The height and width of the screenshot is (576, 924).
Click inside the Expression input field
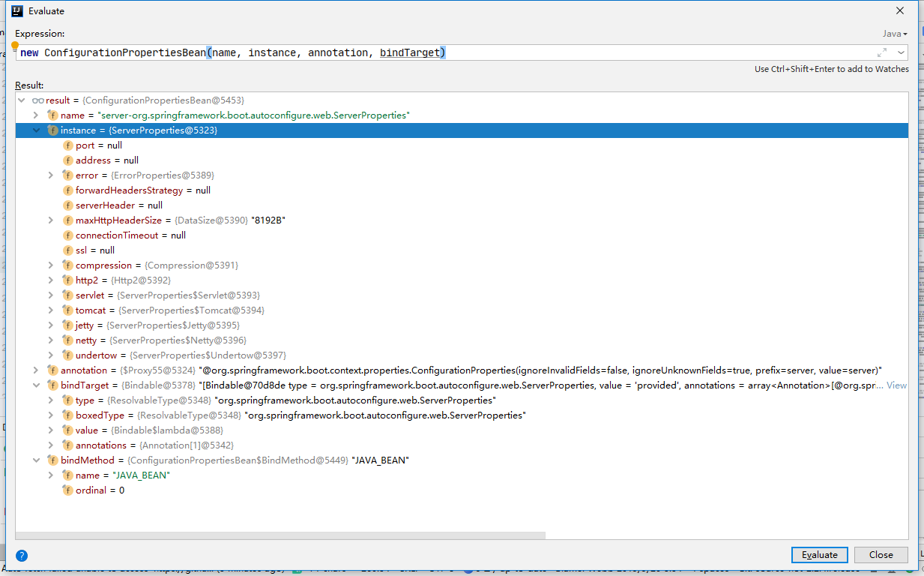[600, 52]
